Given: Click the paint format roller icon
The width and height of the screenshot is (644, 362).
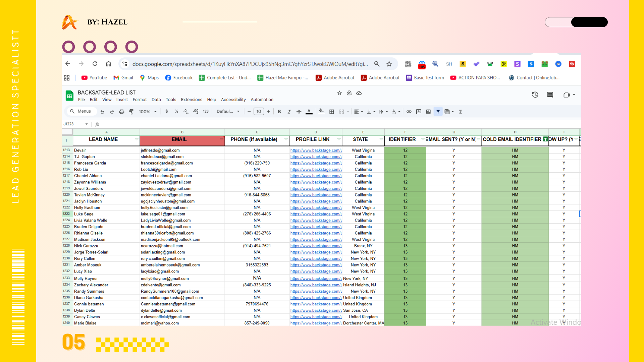Looking at the screenshot, I should (x=131, y=112).
